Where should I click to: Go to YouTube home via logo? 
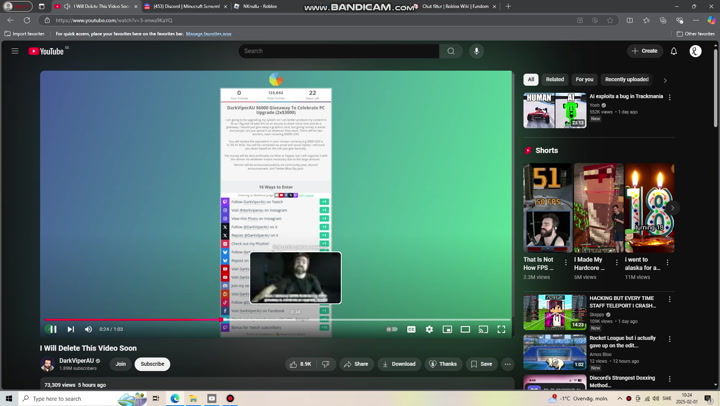46,51
